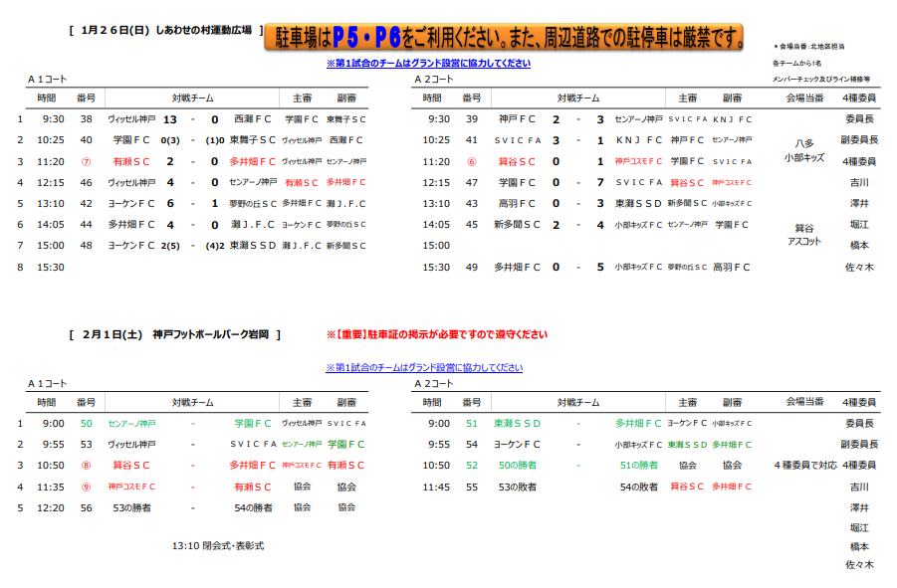Click the 4種委員で対応 cell

tap(804, 466)
